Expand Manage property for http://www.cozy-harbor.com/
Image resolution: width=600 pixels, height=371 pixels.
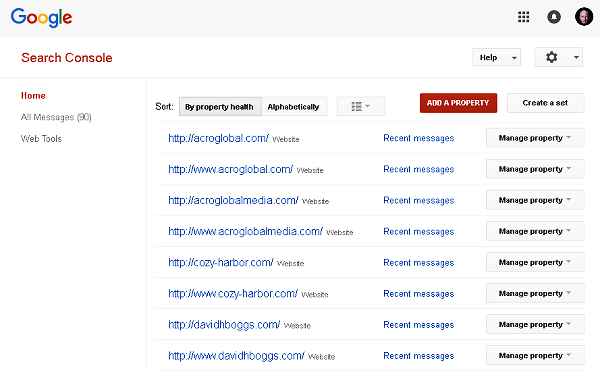pyautogui.click(x=535, y=293)
